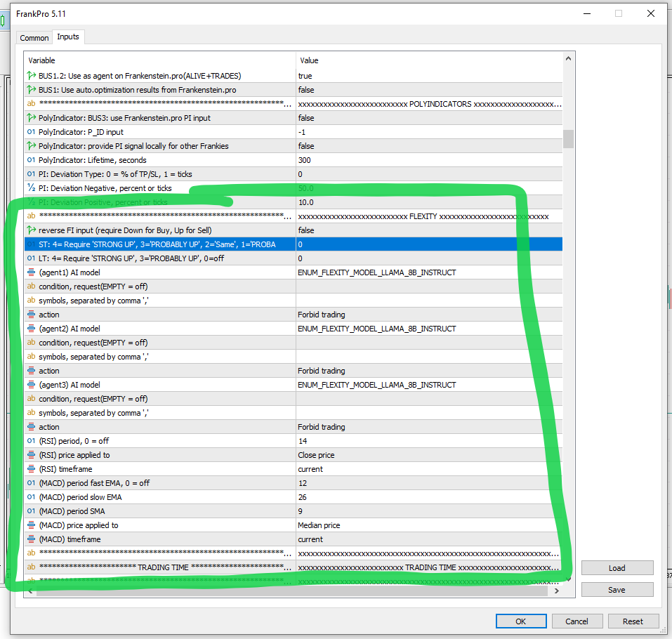This screenshot has width=672, height=639.
Task: Click the MACD price applied to enum icon
Action: (32, 525)
